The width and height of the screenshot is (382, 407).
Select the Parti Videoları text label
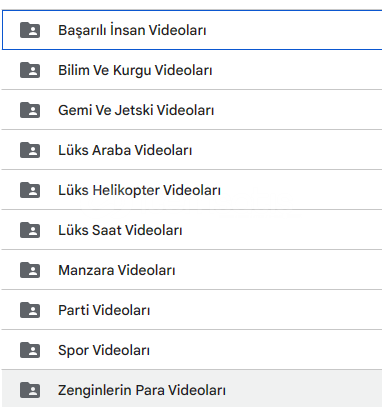pos(104,310)
